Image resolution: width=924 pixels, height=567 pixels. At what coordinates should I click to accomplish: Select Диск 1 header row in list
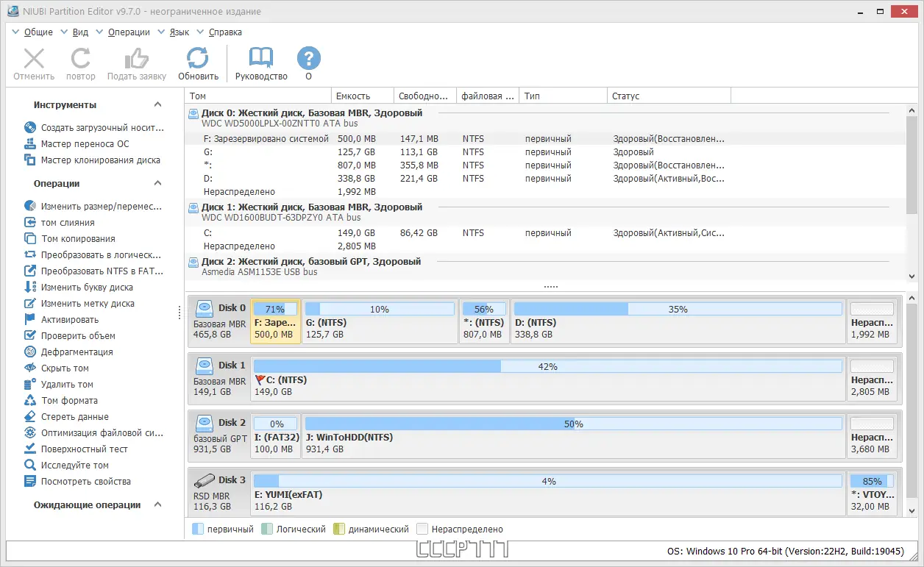click(545, 213)
